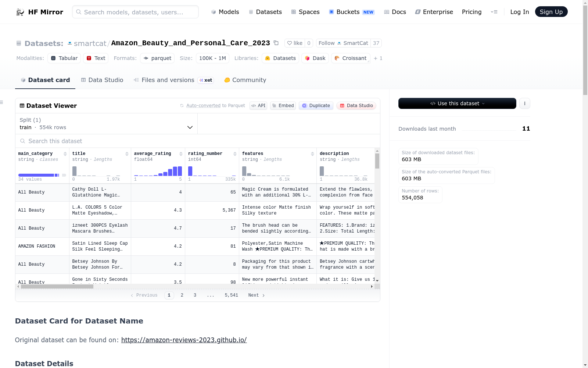Click the average_rating histogram bars
The width and height of the screenshot is (588, 368).
[158, 170]
